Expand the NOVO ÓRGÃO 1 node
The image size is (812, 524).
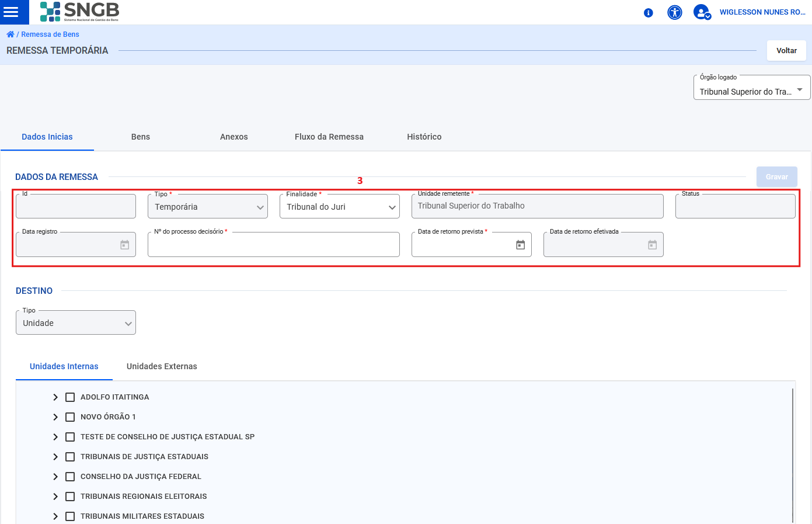(x=55, y=417)
